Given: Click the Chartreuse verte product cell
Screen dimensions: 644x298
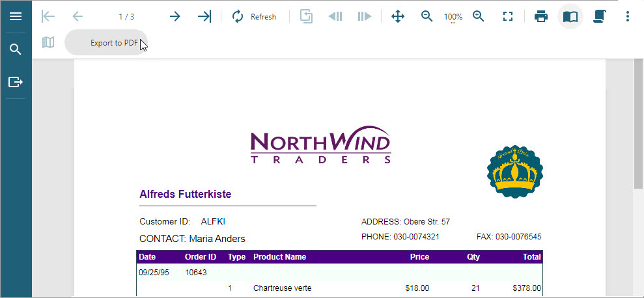Looking at the screenshot, I should [x=282, y=288].
